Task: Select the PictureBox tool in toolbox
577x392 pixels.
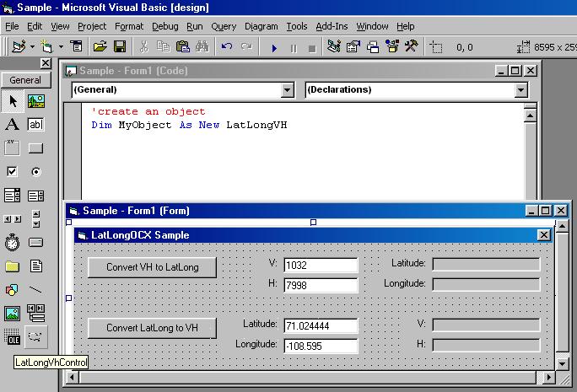Action: pyautogui.click(x=36, y=101)
